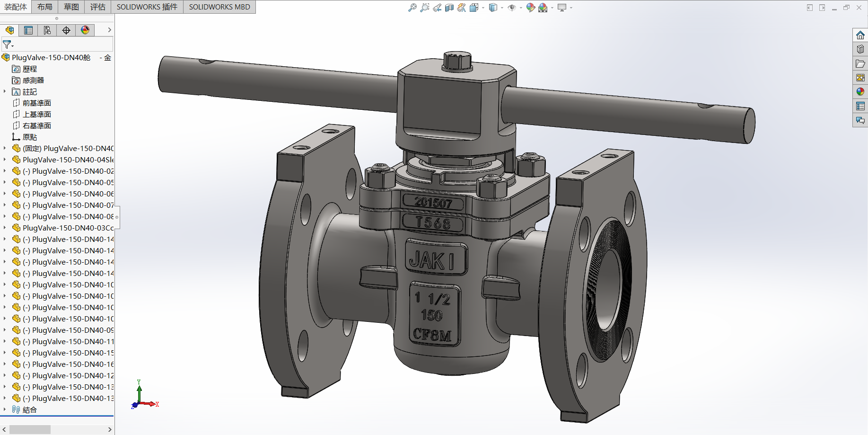Click the filter search input field
Screen dimensions: 868x435
[64, 44]
